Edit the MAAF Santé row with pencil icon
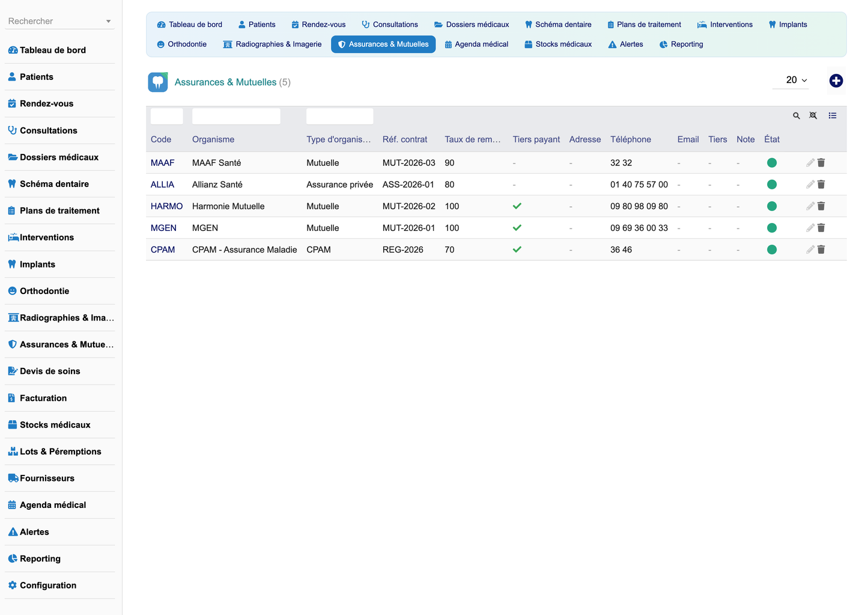868x615 pixels. point(810,163)
